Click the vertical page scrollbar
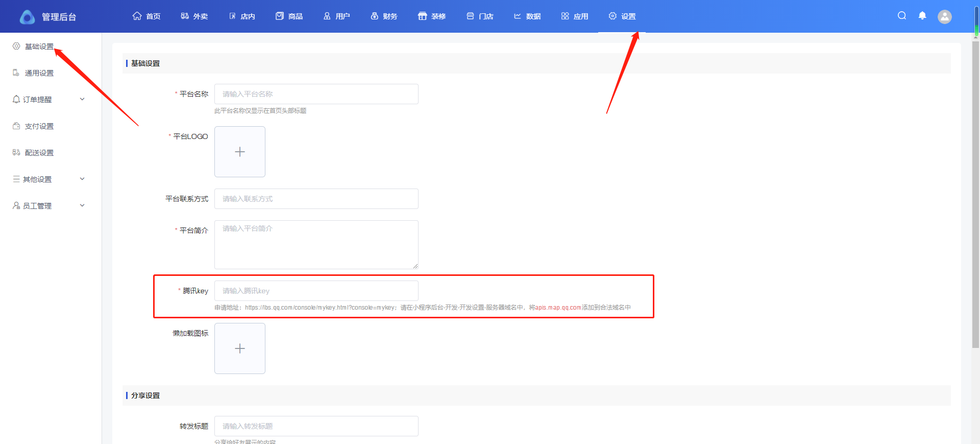Screen dimensions: 980x444 click(976, 194)
